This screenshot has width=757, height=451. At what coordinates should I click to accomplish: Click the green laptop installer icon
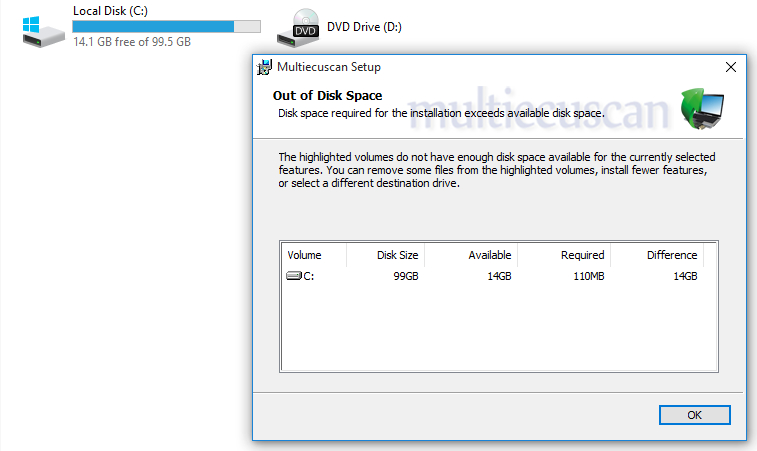tap(702, 109)
